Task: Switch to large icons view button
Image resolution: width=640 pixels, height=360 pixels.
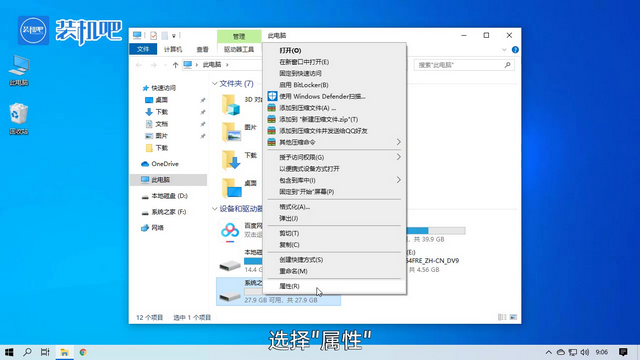Action: [513, 317]
